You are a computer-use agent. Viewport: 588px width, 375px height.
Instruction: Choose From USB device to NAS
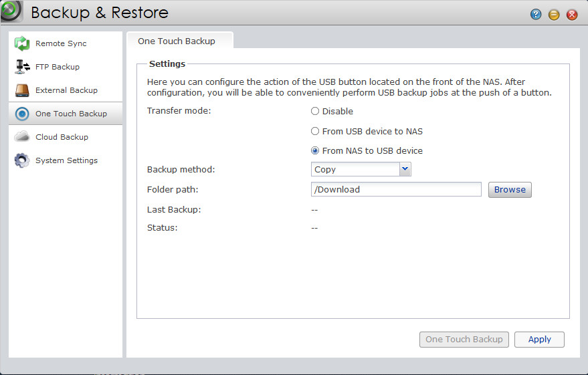pyautogui.click(x=315, y=132)
